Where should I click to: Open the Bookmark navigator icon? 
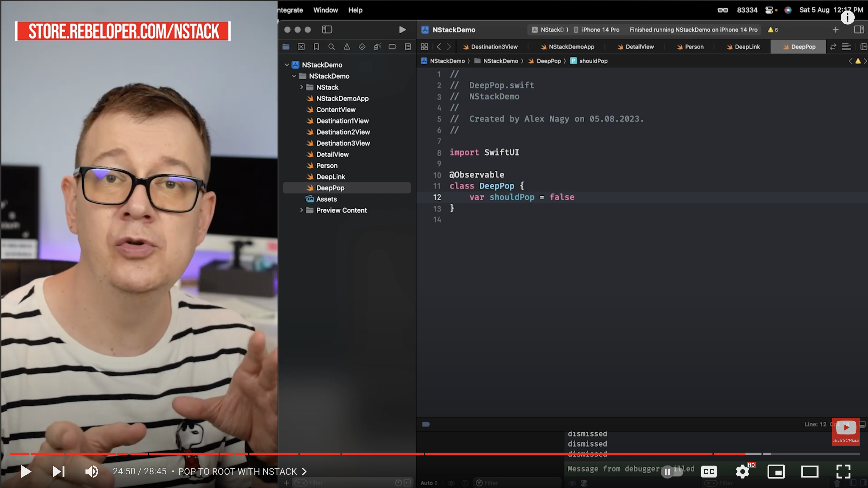[x=316, y=47]
